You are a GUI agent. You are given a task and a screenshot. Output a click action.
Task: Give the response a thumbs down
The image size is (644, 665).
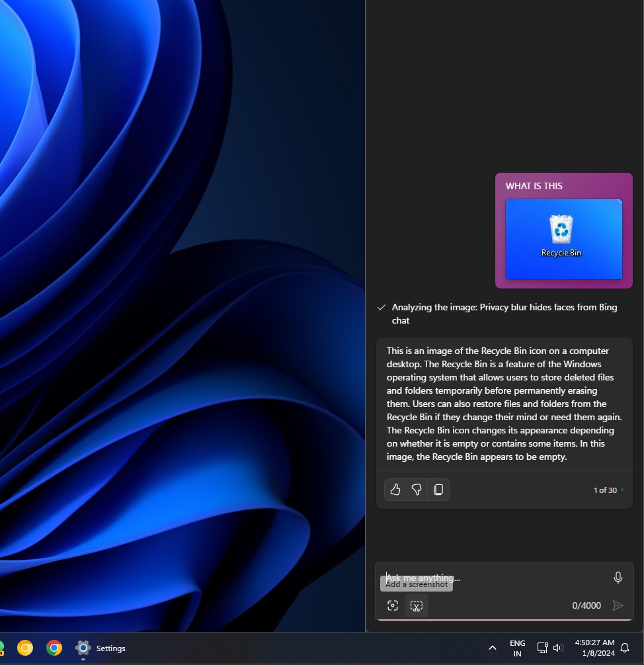pyautogui.click(x=417, y=489)
